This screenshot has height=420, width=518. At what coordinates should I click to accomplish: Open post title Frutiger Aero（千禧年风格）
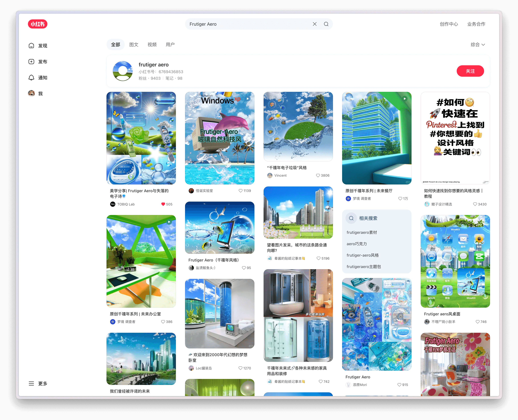(214, 260)
